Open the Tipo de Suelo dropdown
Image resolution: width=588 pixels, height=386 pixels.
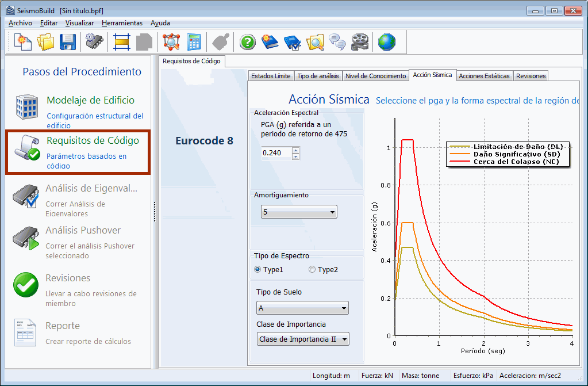click(302, 308)
